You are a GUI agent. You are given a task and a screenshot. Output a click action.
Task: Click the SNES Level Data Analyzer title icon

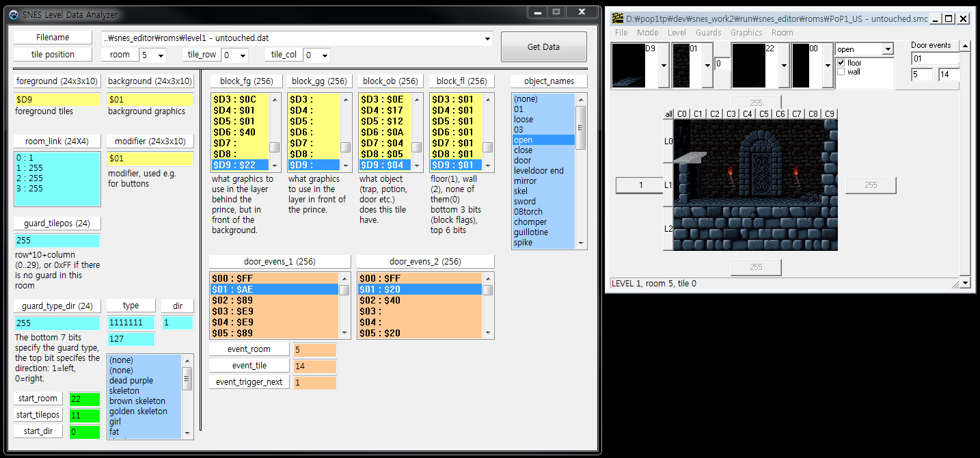point(14,15)
